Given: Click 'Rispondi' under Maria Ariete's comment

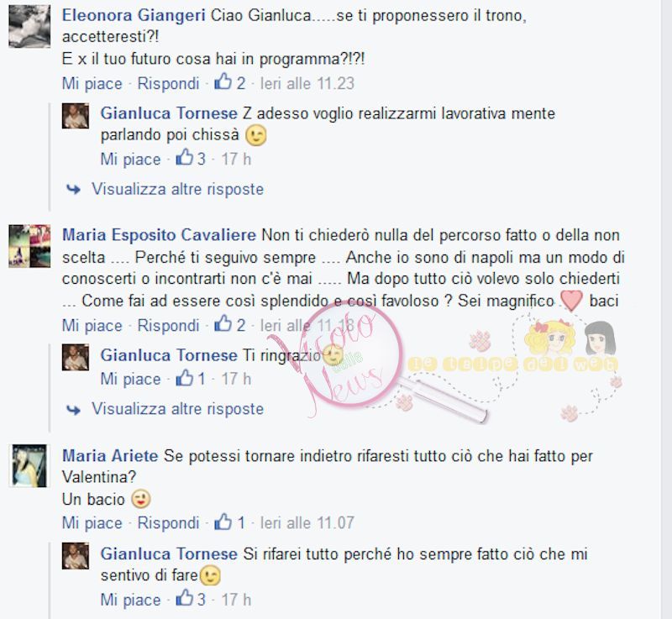Looking at the screenshot, I should (x=169, y=523).
